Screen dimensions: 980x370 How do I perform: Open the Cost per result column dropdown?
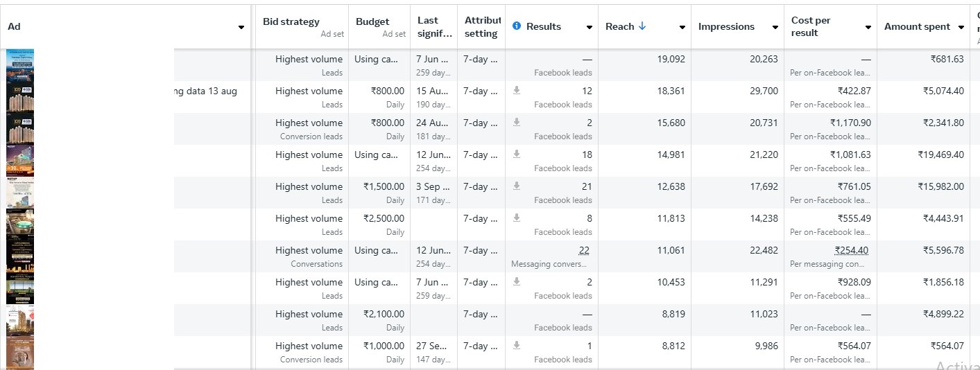pos(868,27)
